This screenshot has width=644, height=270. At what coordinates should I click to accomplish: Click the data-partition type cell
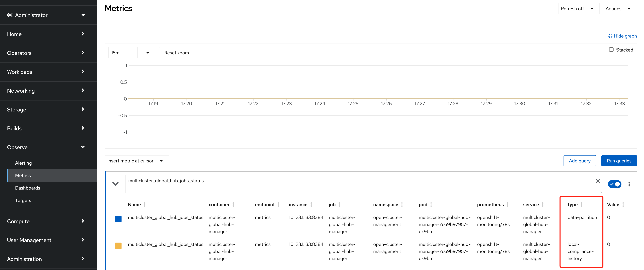coord(582,217)
